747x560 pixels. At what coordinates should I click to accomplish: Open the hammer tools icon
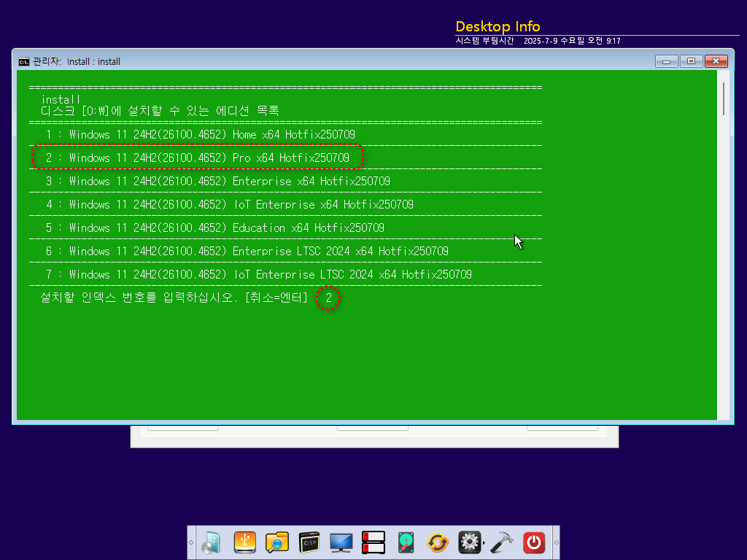[501, 542]
